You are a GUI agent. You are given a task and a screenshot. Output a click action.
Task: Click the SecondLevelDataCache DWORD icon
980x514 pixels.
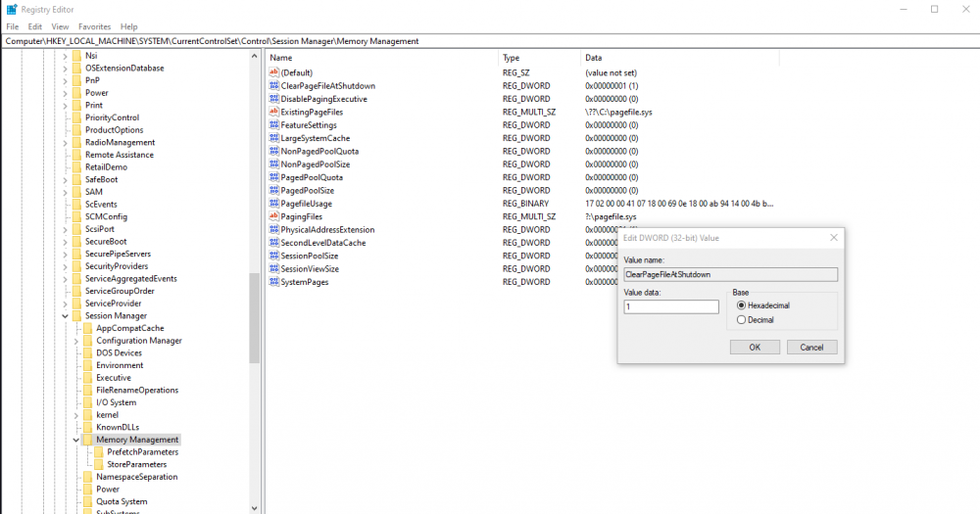tap(273, 243)
